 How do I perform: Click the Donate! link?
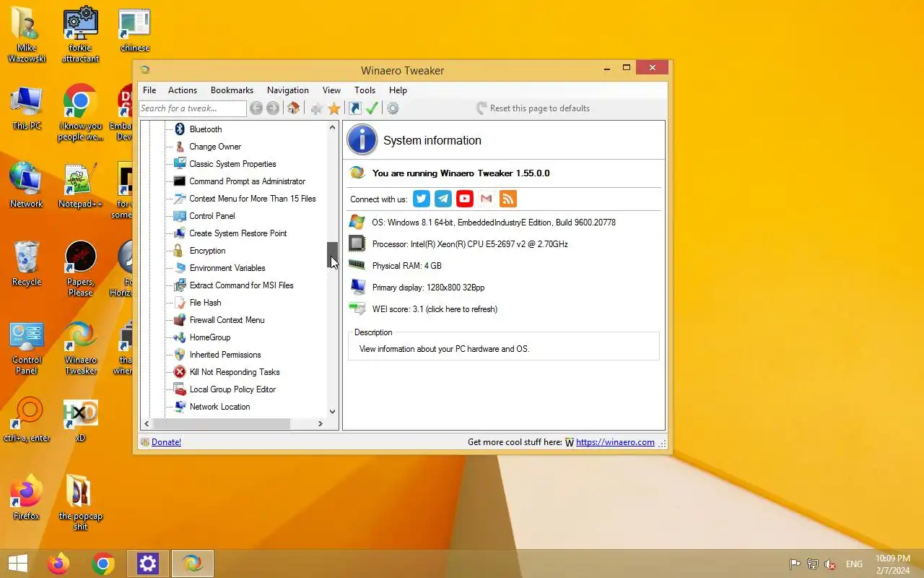166,442
